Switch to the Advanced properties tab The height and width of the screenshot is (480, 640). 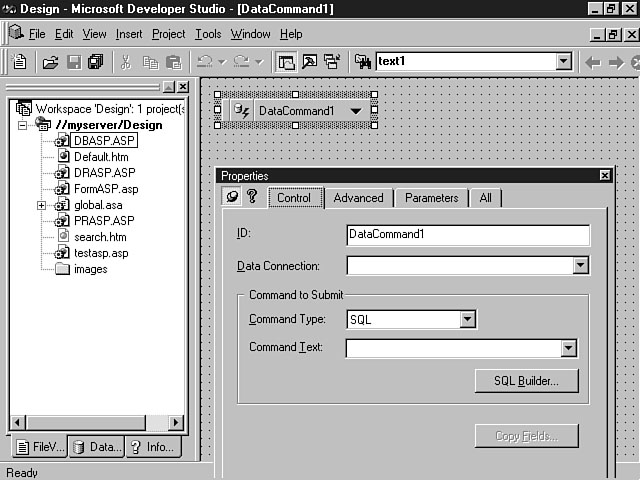[358, 198]
